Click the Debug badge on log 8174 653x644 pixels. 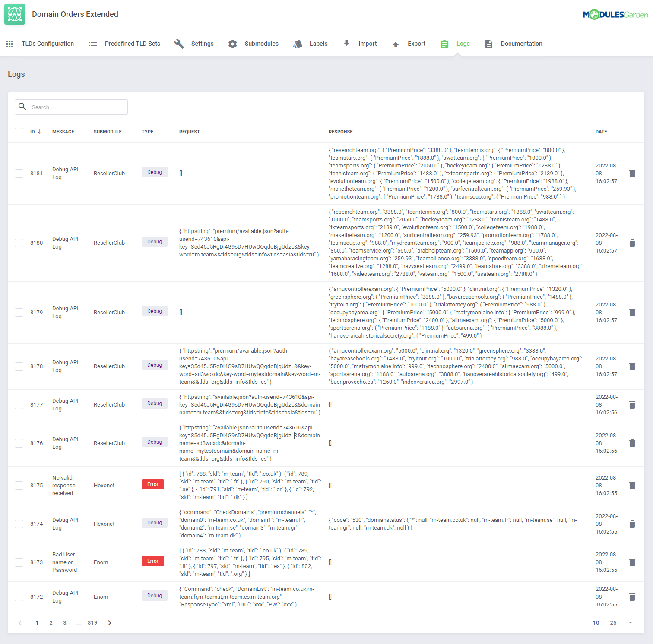click(x=155, y=523)
